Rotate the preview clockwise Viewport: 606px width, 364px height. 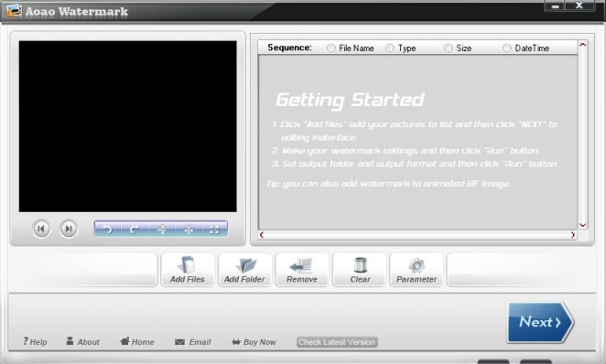(x=135, y=230)
